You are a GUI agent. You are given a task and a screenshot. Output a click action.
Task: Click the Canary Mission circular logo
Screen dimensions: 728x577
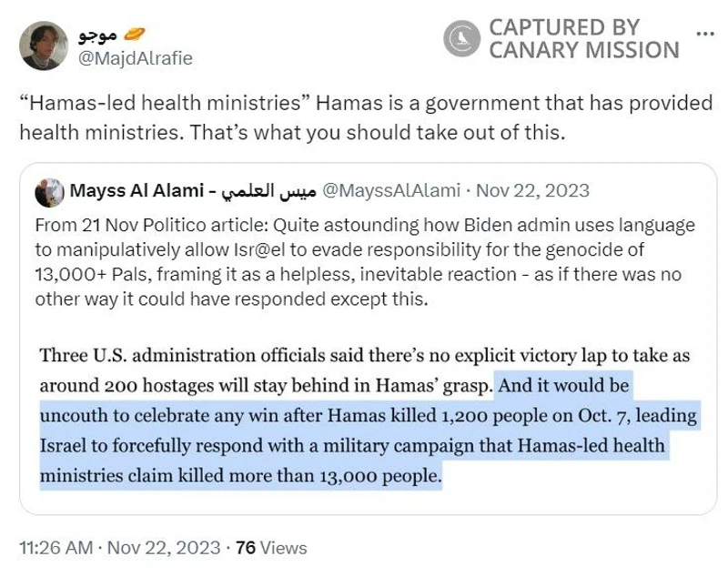[x=461, y=37]
